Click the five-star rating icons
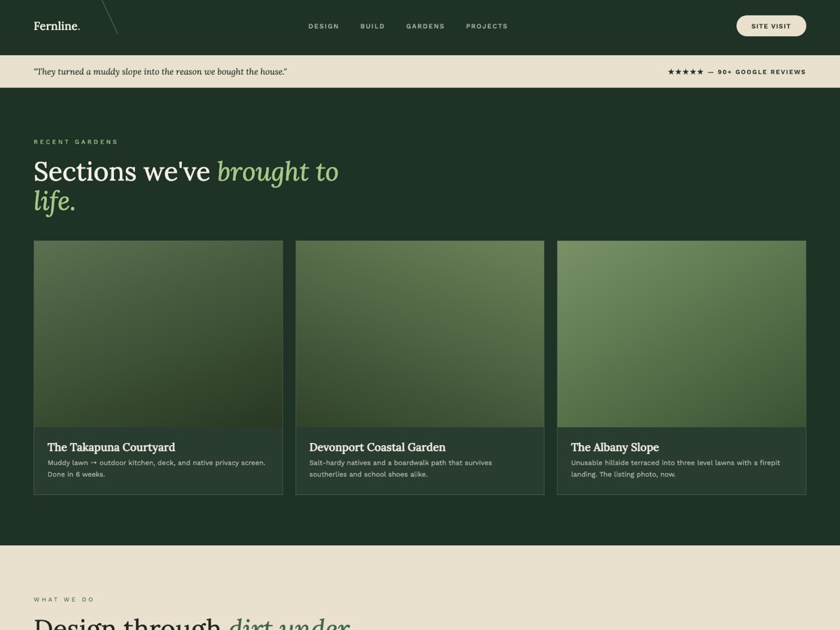This screenshot has width=840, height=630. (685, 72)
